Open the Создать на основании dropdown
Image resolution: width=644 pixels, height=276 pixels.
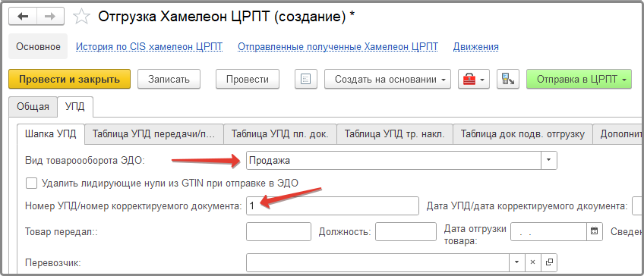pyautogui.click(x=388, y=79)
